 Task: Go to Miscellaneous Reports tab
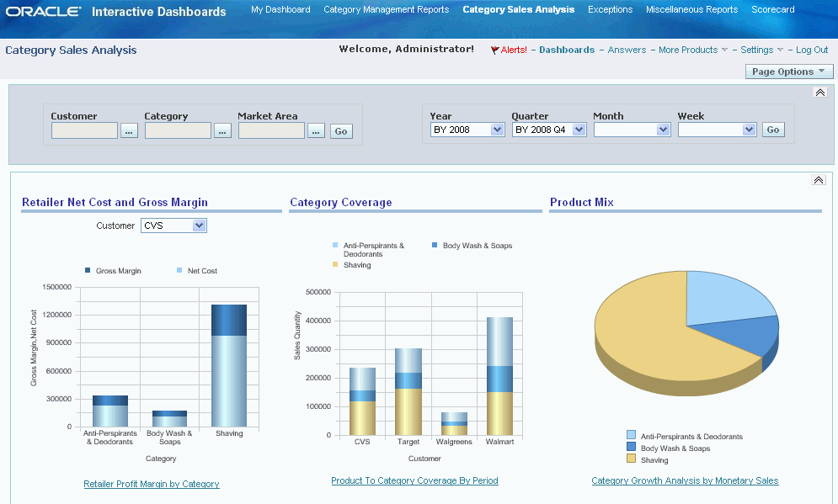tap(691, 9)
